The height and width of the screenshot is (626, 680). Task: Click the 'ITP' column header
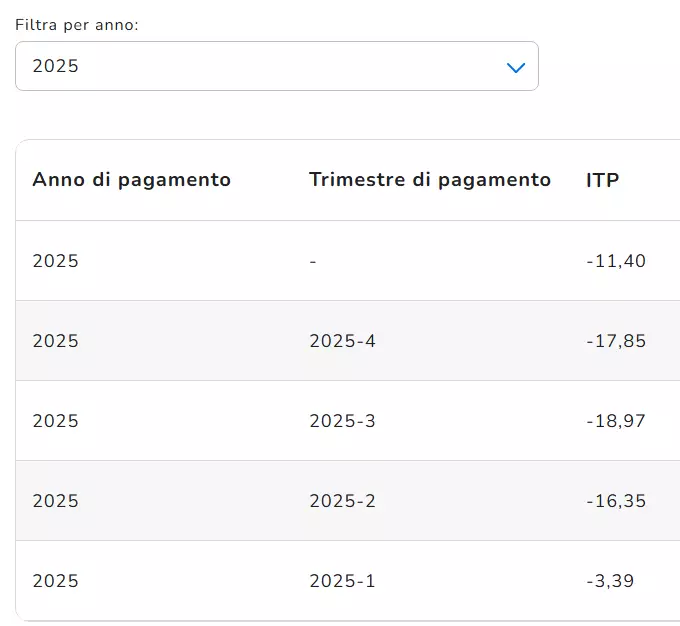602,180
